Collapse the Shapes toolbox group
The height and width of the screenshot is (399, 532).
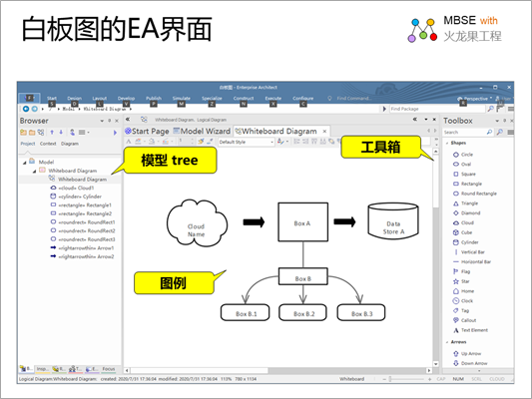tap(447, 143)
